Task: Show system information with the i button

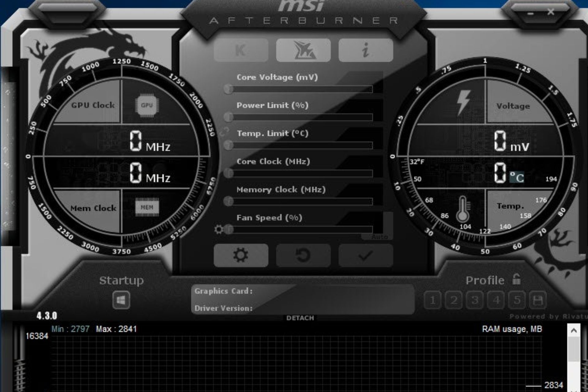Action: [366, 50]
